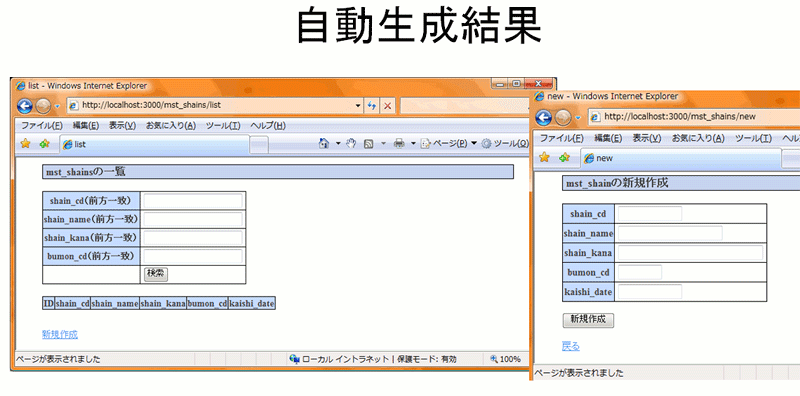
Task: Open 編集(E) menu in new window
Action: [x=608, y=138]
